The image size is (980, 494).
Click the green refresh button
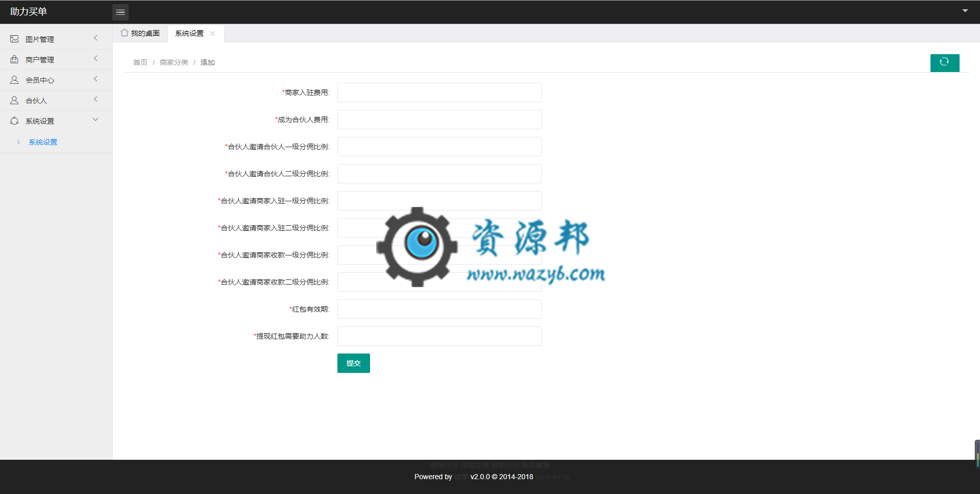tap(945, 63)
